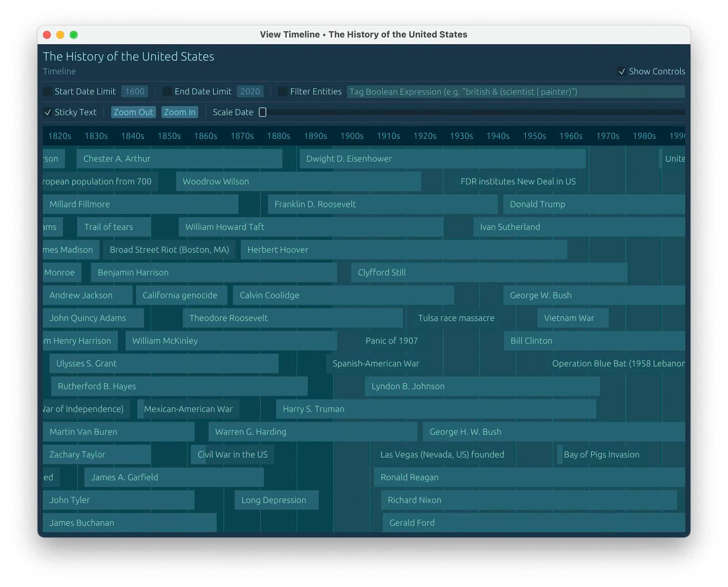Select the 1980s decade marker
This screenshot has height=587, width=728.
tap(644, 136)
